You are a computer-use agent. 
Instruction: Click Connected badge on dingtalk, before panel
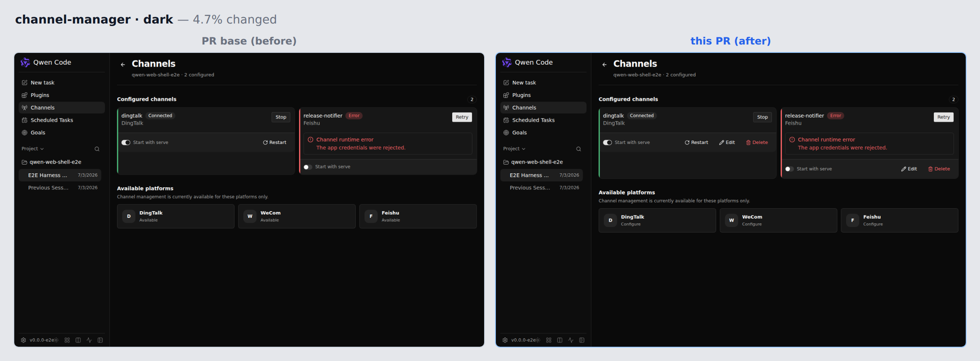click(160, 116)
